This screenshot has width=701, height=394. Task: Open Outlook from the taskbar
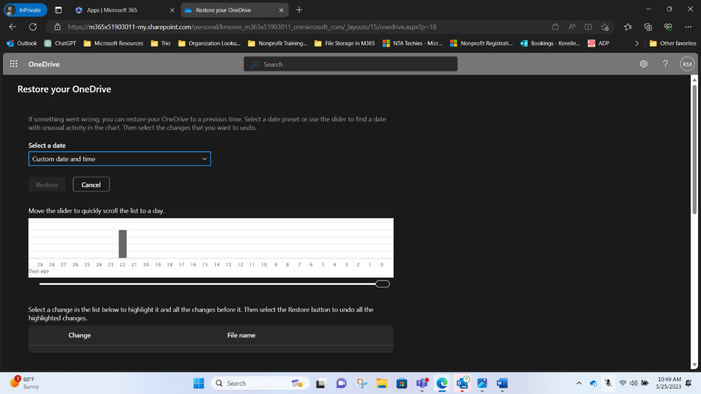(x=462, y=383)
